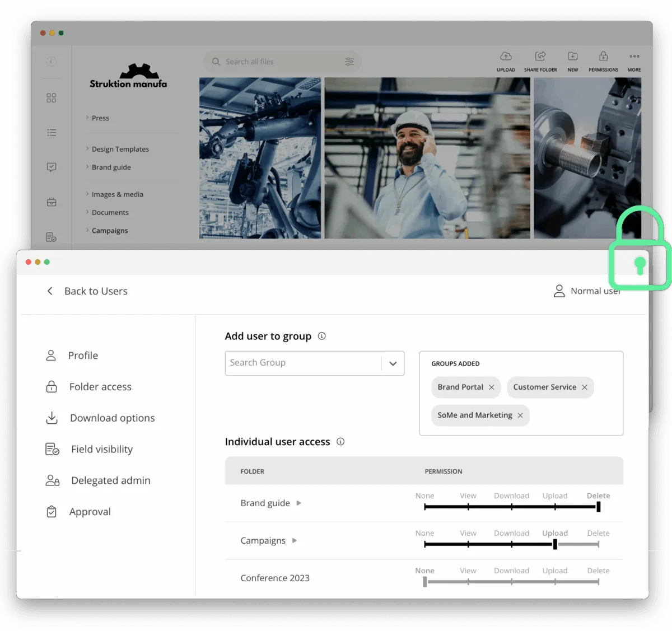Screen dimensions: 672x631
Task: Click the Struktion manufa logo
Action: click(x=128, y=76)
